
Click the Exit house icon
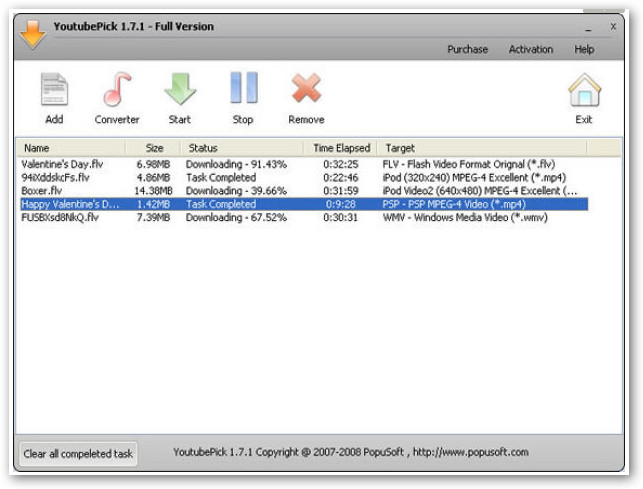[x=584, y=90]
